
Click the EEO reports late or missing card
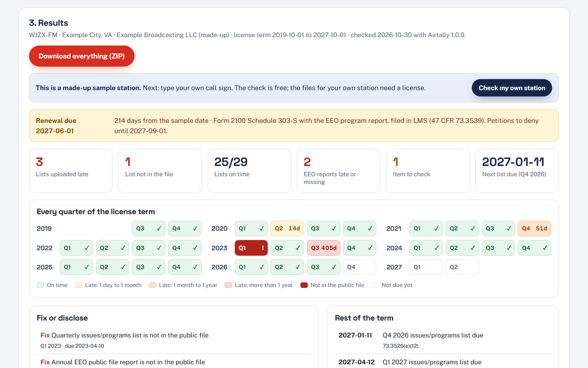coord(338,171)
